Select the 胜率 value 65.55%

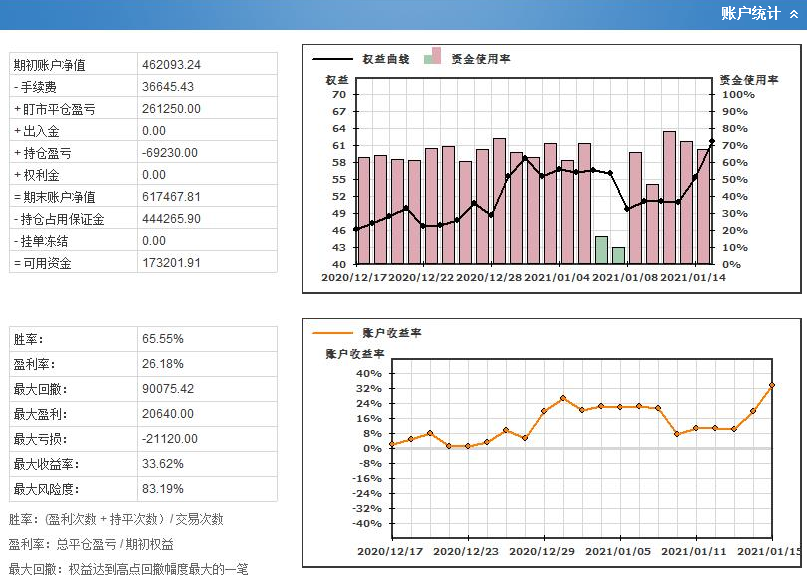pyautogui.click(x=162, y=339)
